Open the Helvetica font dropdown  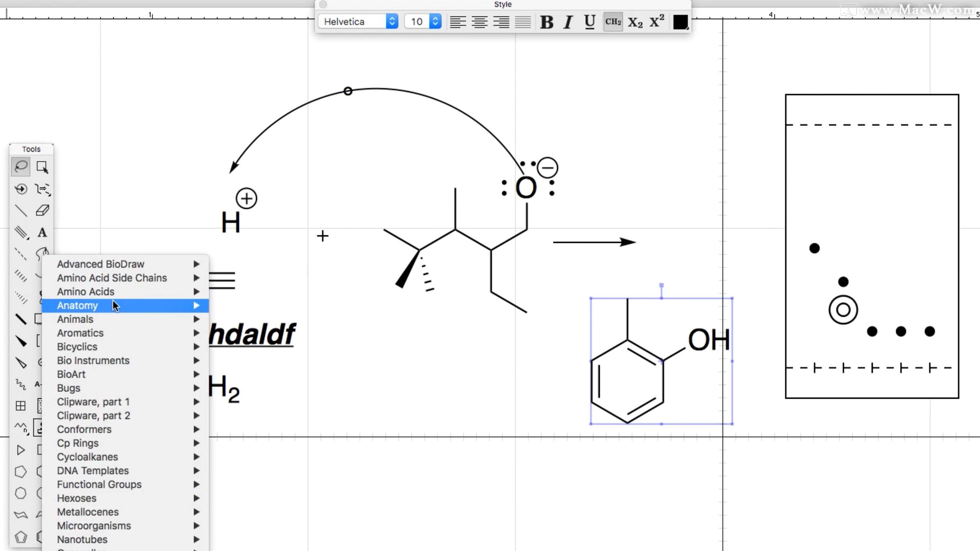point(358,21)
